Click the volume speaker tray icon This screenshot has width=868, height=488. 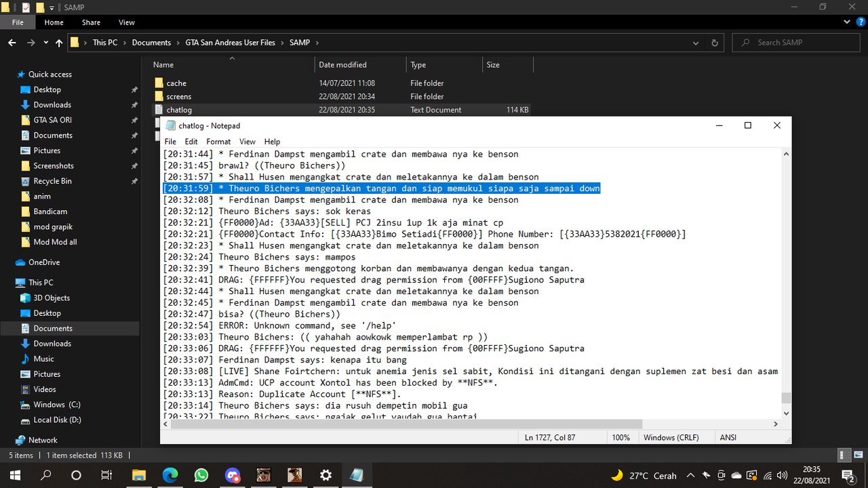pyautogui.click(x=782, y=476)
